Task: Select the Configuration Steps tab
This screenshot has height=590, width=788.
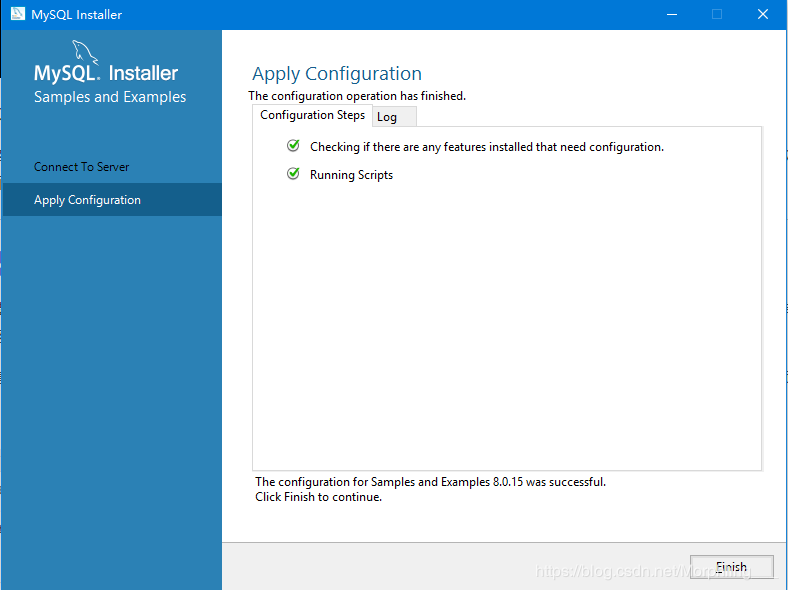Action: pyautogui.click(x=312, y=115)
